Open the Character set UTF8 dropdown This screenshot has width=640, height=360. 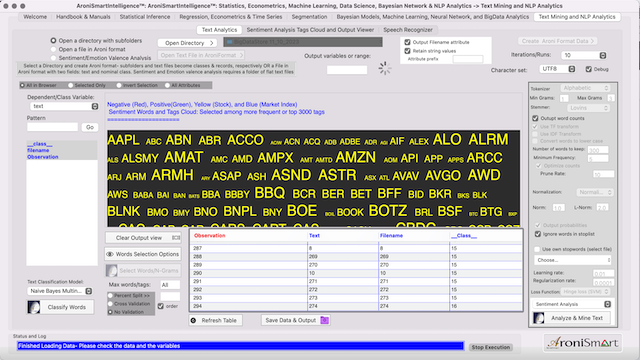point(558,69)
